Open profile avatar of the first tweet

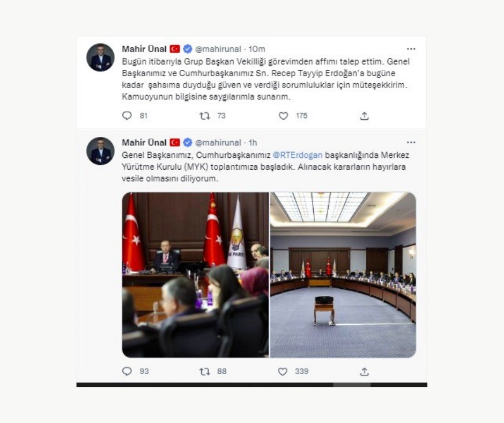pos(101,57)
